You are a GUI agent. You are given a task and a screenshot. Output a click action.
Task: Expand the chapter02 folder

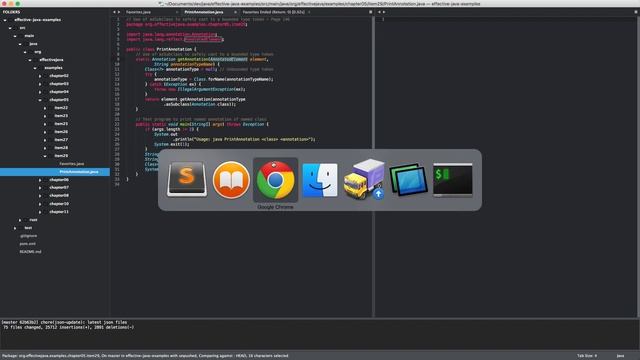(x=40, y=76)
